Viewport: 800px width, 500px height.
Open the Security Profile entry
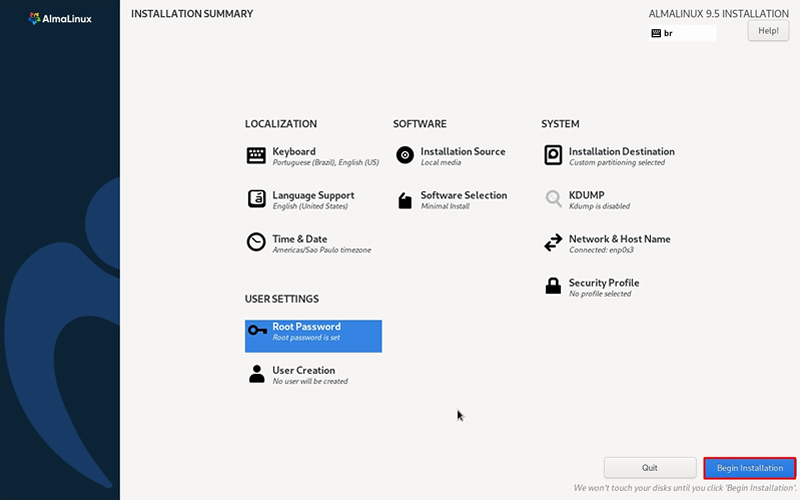tap(604, 283)
